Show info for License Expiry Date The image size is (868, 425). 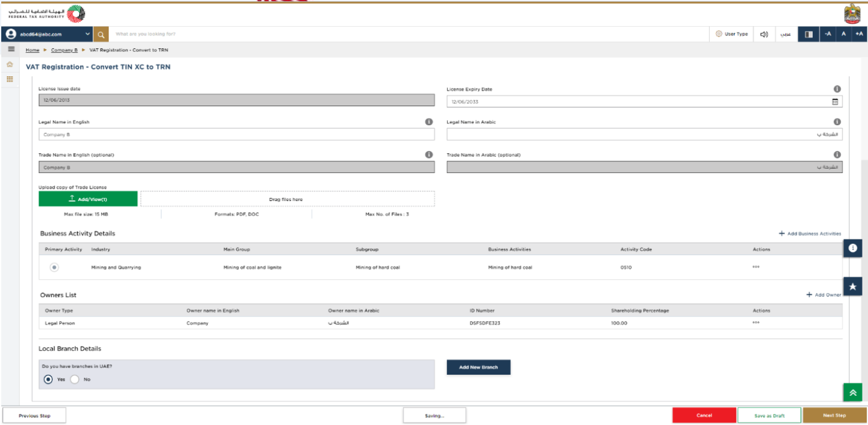837,89
